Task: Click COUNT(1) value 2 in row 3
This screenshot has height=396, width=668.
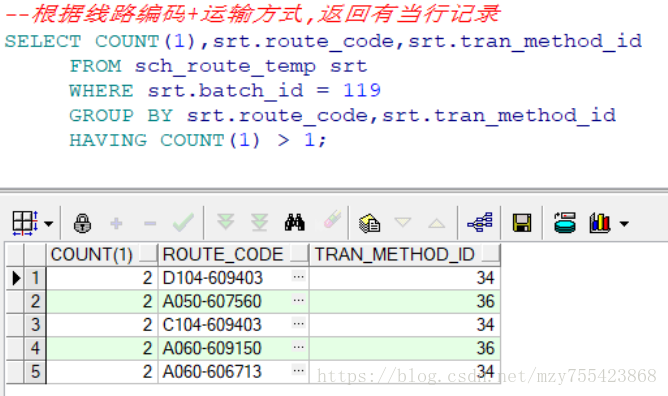Action: point(102,325)
